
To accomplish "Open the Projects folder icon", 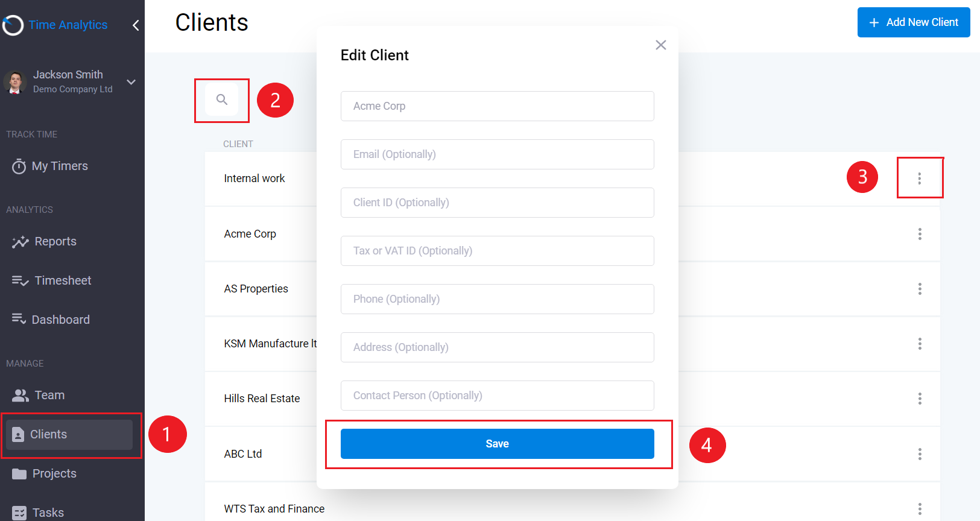I will 19,474.
